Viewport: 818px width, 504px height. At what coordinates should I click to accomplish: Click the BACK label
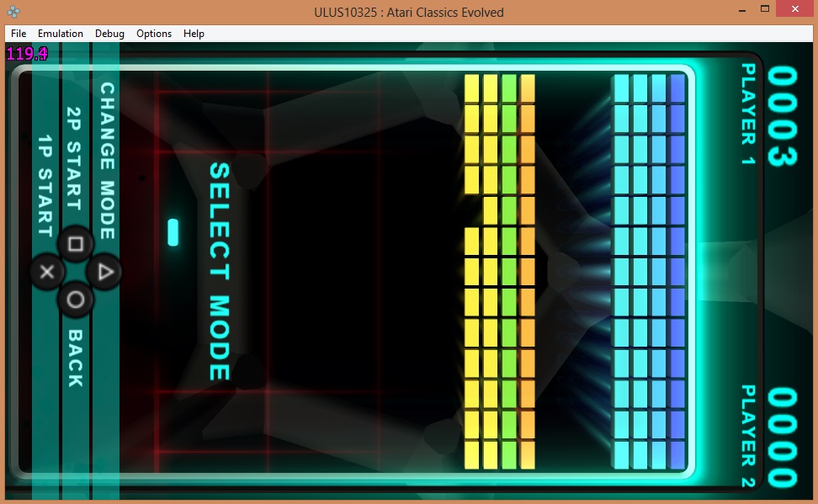click(x=75, y=358)
